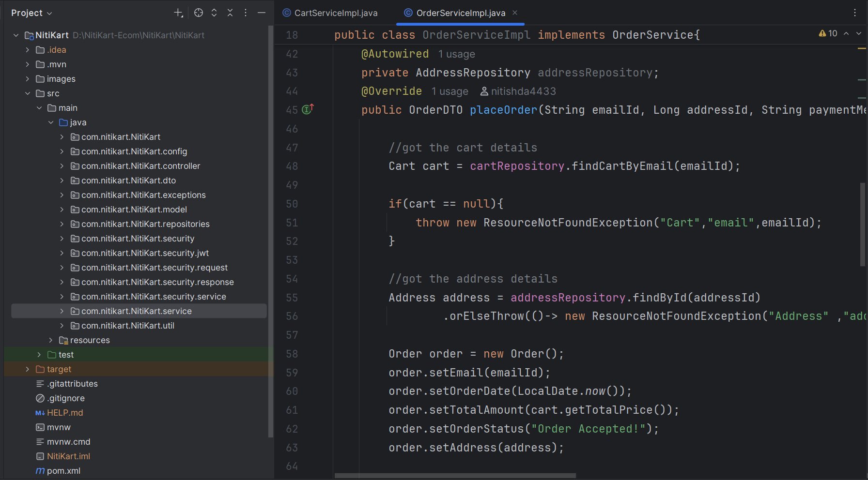Hide the Project tool window
This screenshot has width=868, height=480.
pyautogui.click(x=262, y=13)
